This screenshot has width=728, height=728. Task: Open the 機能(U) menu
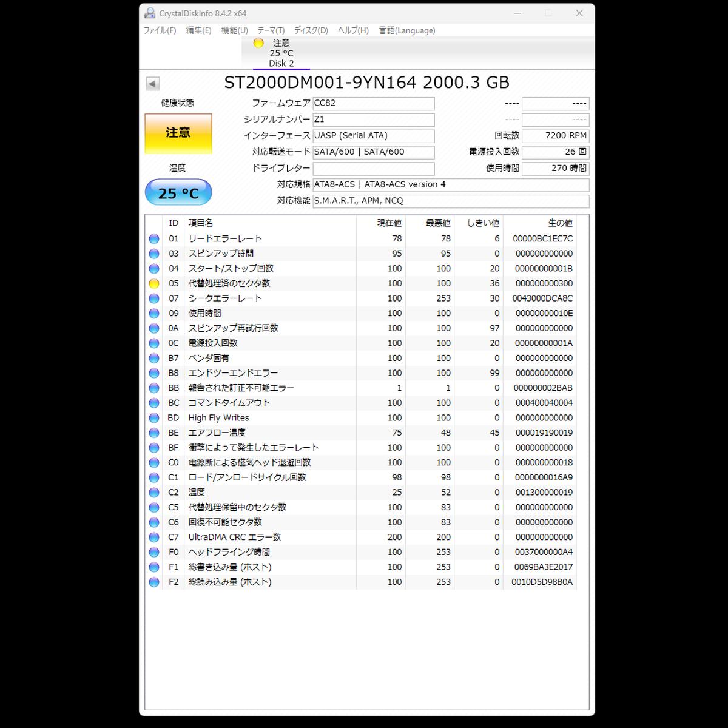click(234, 30)
